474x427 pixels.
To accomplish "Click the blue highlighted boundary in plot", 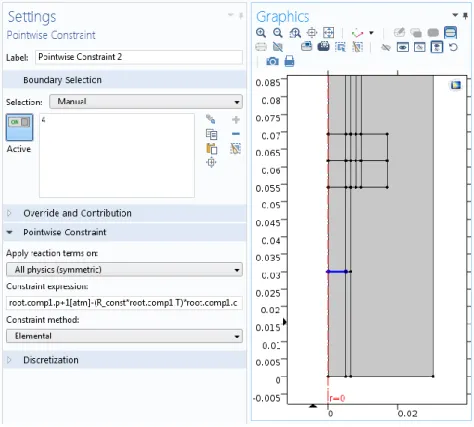I will [x=337, y=272].
